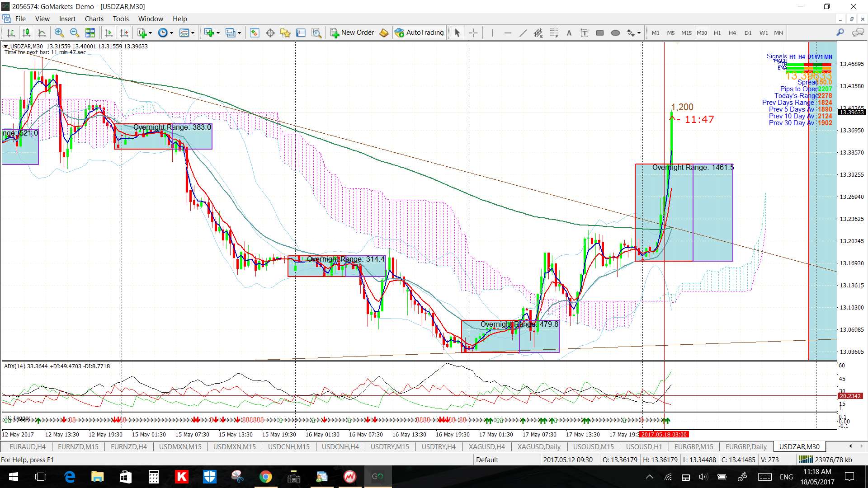
Task: Switch to M5 timeframe
Action: [671, 33]
